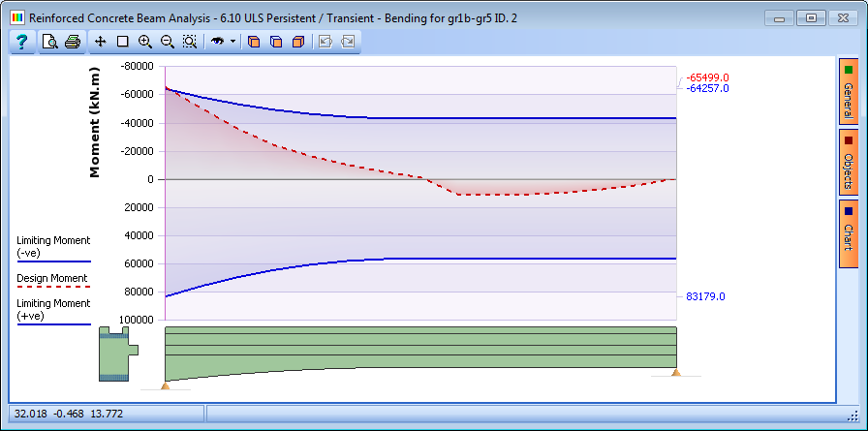Click the -80000 axis tick label

point(137,67)
